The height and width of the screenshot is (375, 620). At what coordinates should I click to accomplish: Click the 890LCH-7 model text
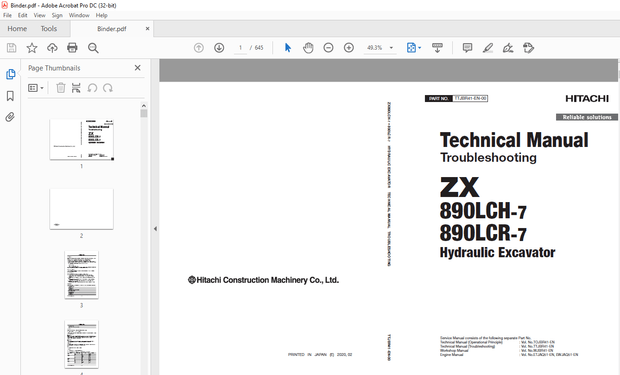tap(483, 211)
